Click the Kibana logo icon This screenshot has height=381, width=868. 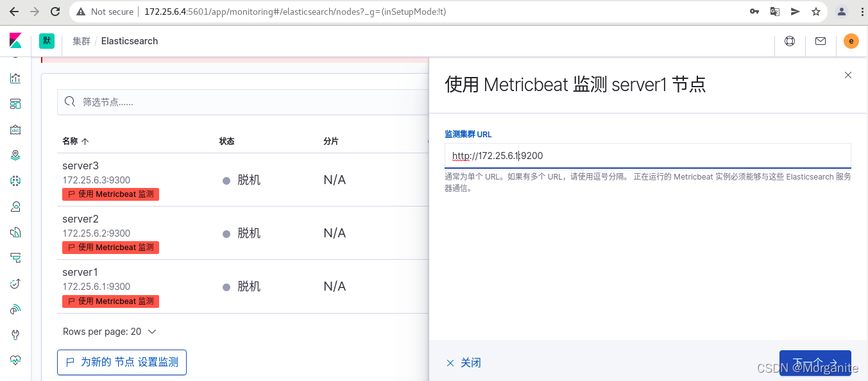point(15,41)
